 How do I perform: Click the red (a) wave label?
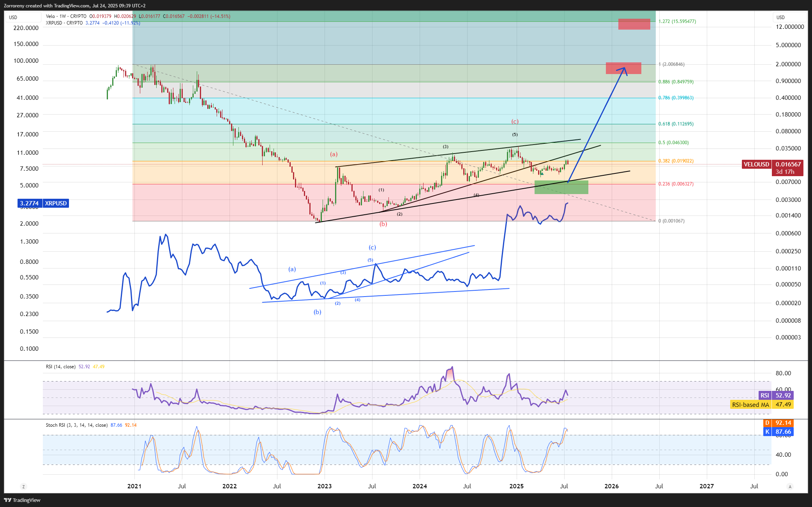tap(334, 154)
